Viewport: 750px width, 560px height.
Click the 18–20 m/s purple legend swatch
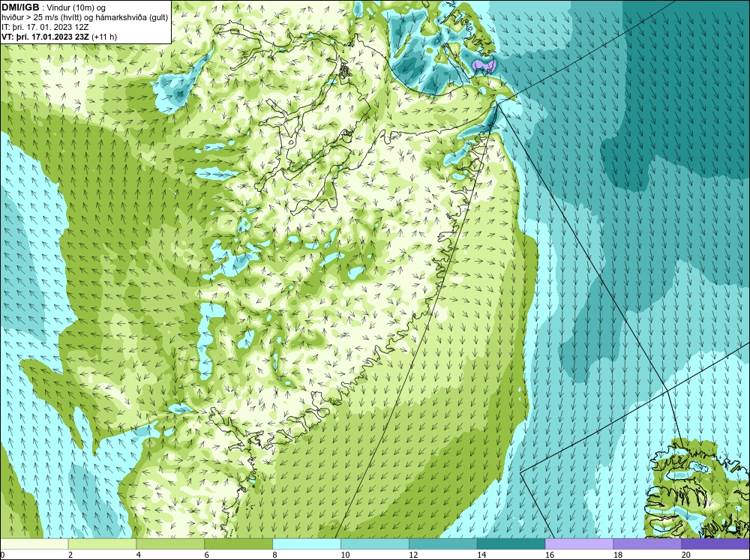(x=647, y=544)
